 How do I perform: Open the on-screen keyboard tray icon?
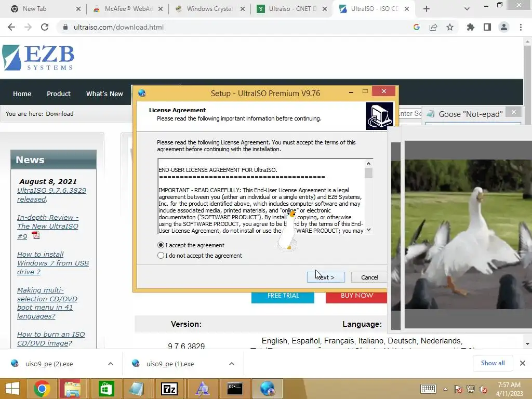pos(428,389)
